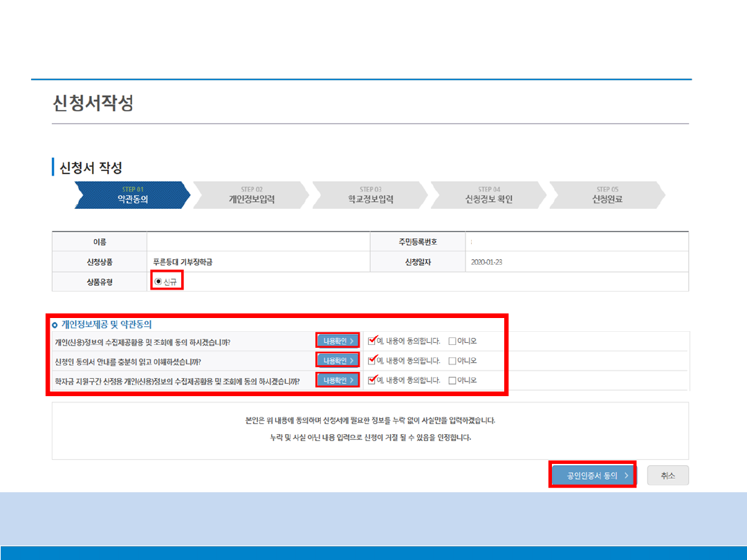Switch to STEP 02 개인정보입력 step
The height and width of the screenshot is (560, 747).
251,195
